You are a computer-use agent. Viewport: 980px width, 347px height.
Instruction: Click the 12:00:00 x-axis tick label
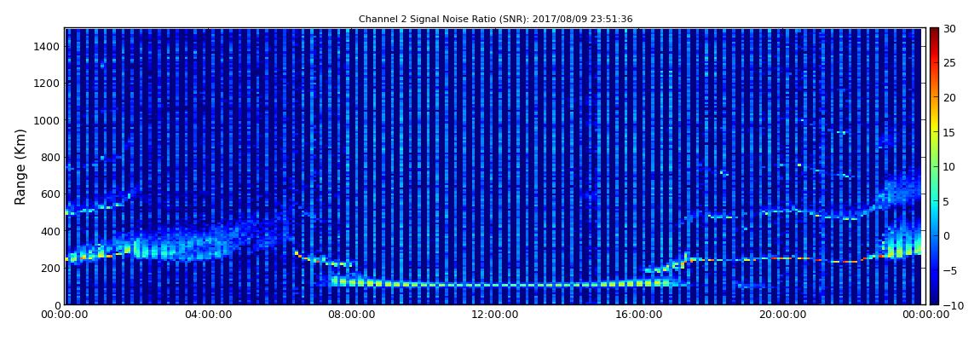[x=493, y=315]
